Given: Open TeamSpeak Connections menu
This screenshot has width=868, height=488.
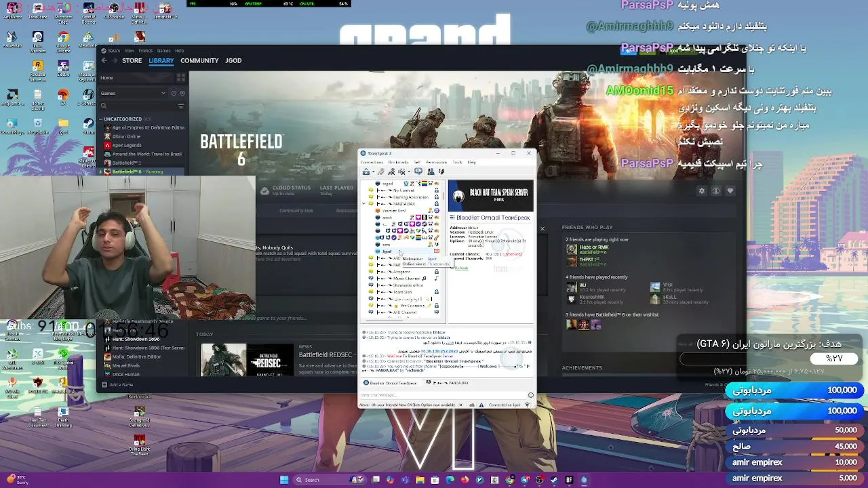Looking at the screenshot, I should coord(372,163).
